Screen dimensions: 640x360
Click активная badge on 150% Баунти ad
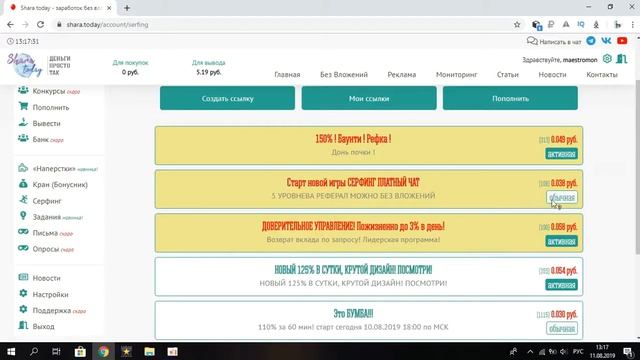coord(561,154)
